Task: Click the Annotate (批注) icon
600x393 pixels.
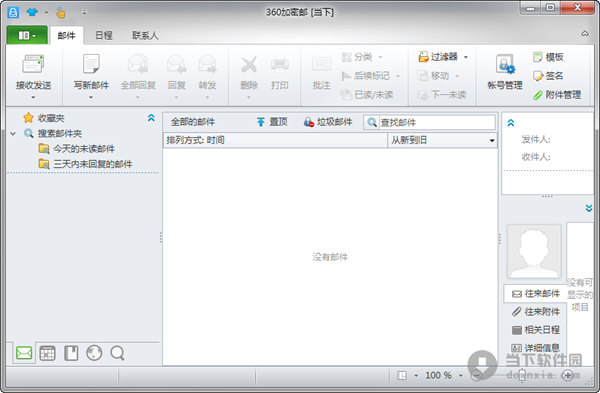Action: [x=321, y=64]
